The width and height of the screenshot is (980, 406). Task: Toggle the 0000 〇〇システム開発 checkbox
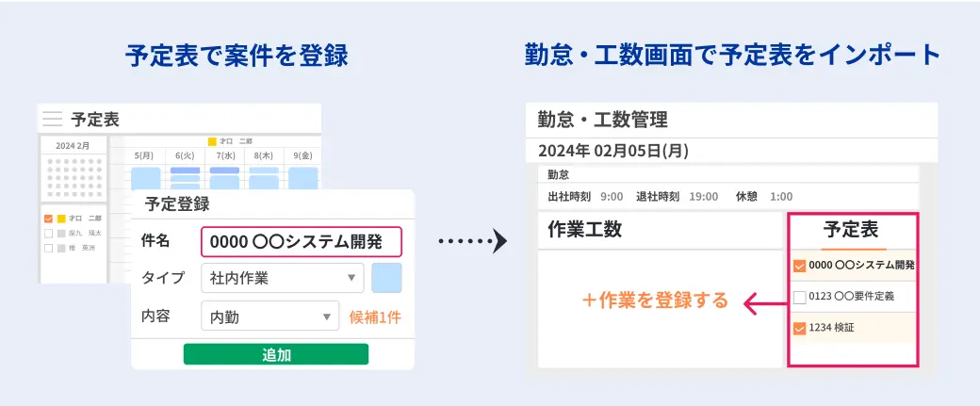799,266
